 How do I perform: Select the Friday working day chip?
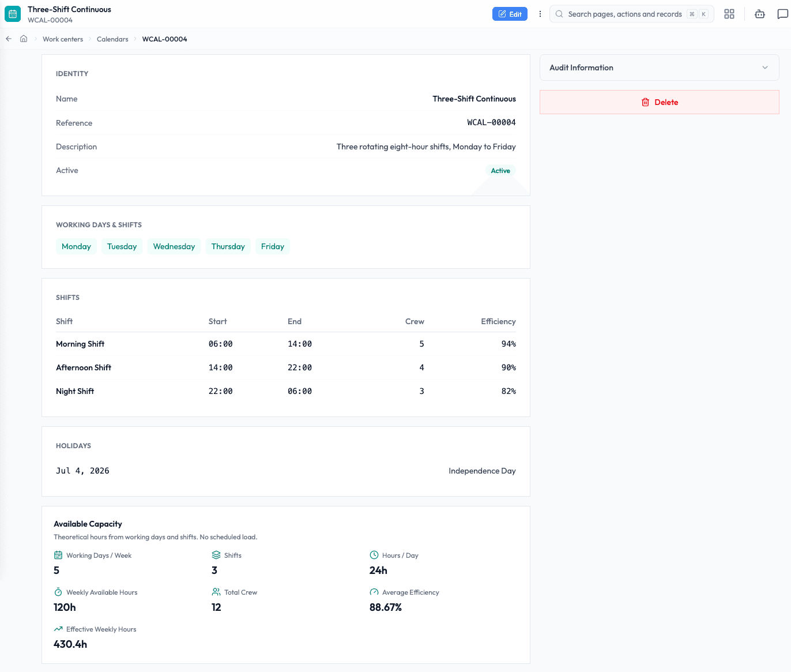pos(273,246)
